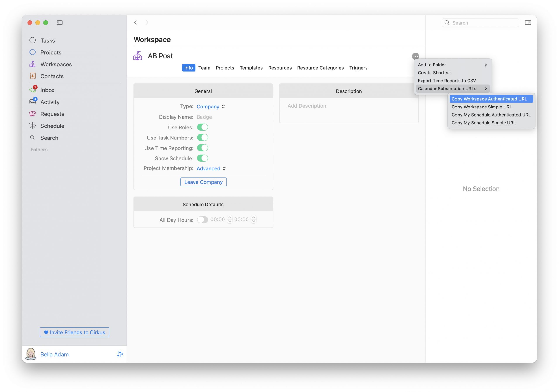559x392 pixels.
Task: Click the AB Post circus tent icon
Action: [138, 56]
